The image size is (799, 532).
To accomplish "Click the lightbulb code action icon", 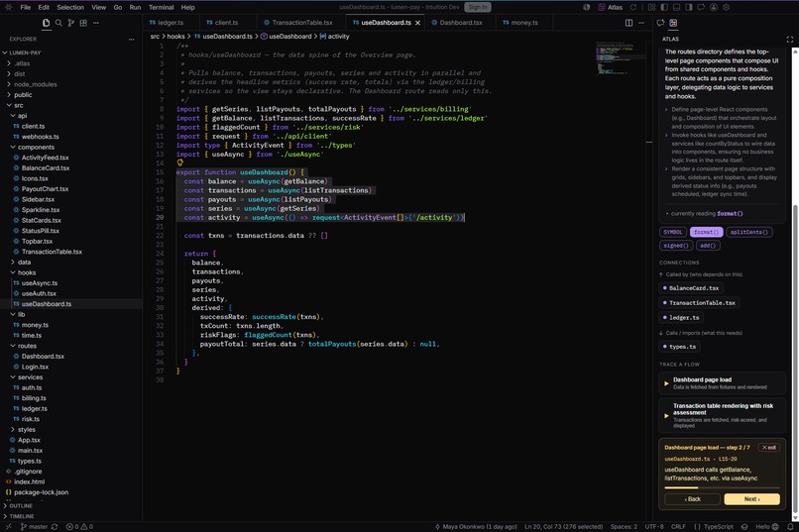I will pyautogui.click(x=179, y=162).
